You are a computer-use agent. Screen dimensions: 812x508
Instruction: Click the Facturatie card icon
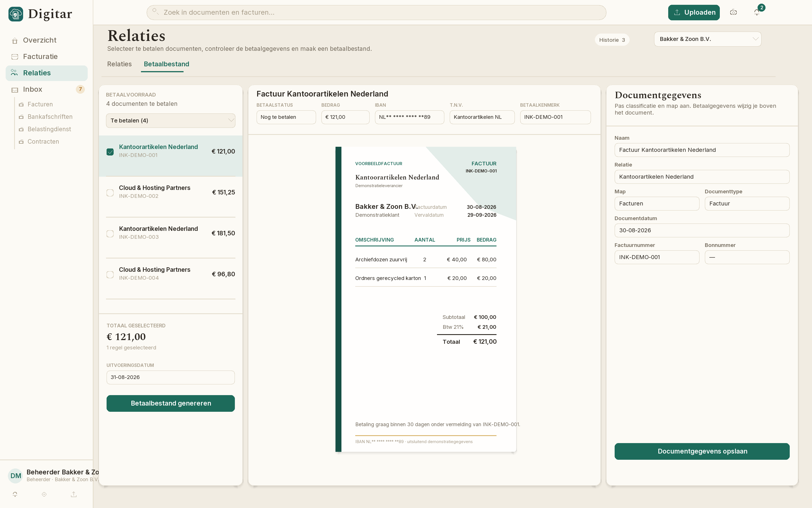pyautogui.click(x=15, y=57)
